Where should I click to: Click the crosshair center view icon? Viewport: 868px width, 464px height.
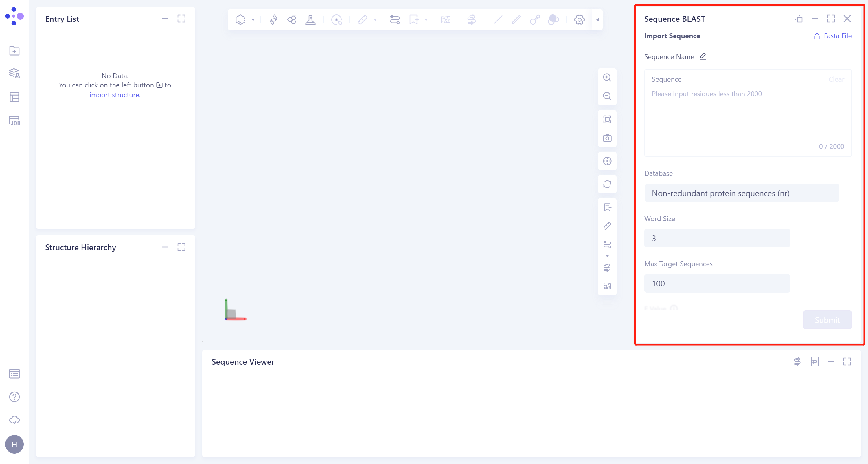[x=607, y=161]
